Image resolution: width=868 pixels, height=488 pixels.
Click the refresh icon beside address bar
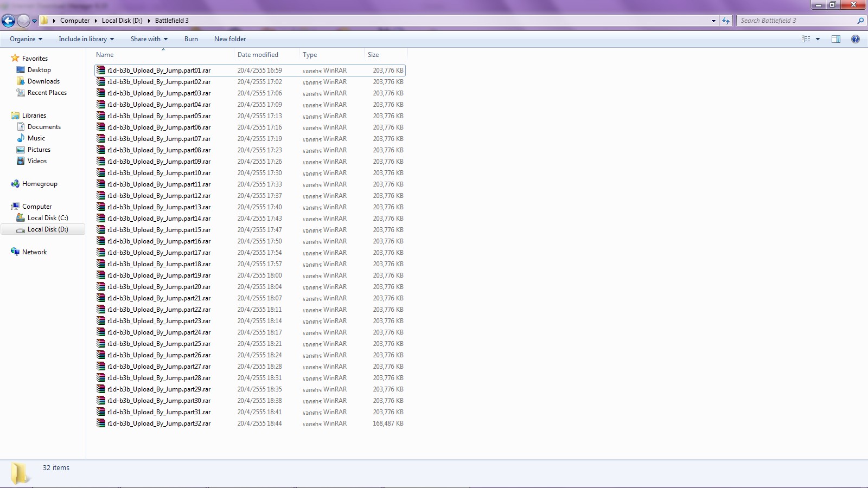coord(726,21)
